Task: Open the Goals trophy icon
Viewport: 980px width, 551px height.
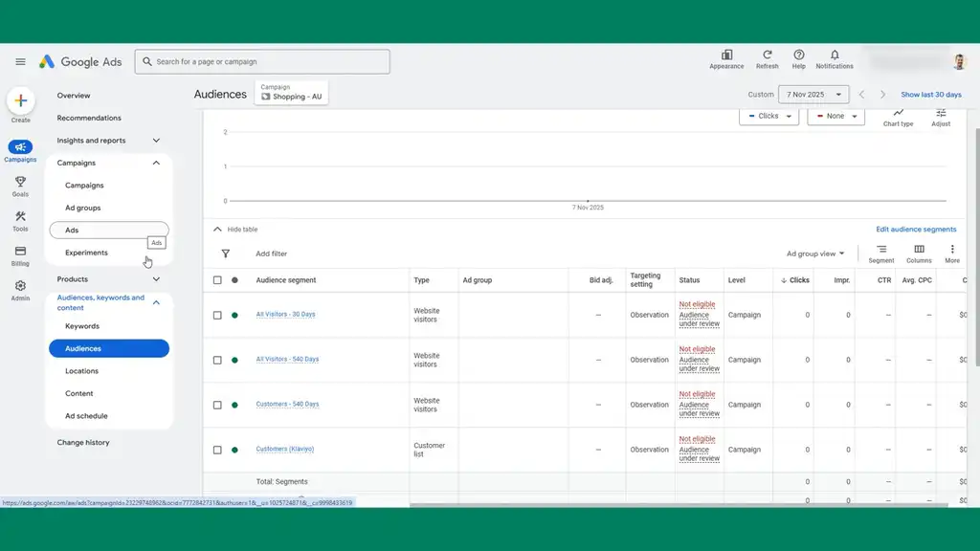Action: coord(20,182)
